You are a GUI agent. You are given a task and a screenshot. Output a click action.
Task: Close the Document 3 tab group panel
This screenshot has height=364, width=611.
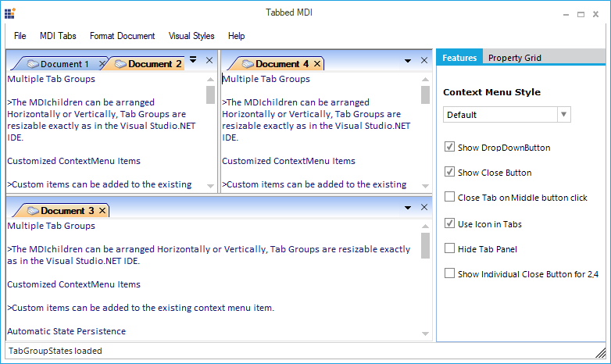424,207
